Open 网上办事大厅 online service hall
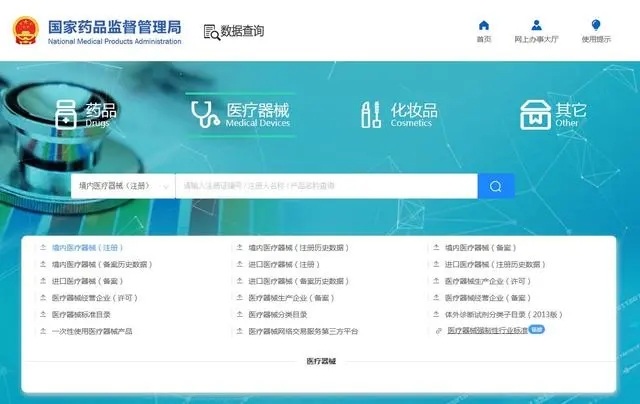640x404 pixels. tap(536, 31)
